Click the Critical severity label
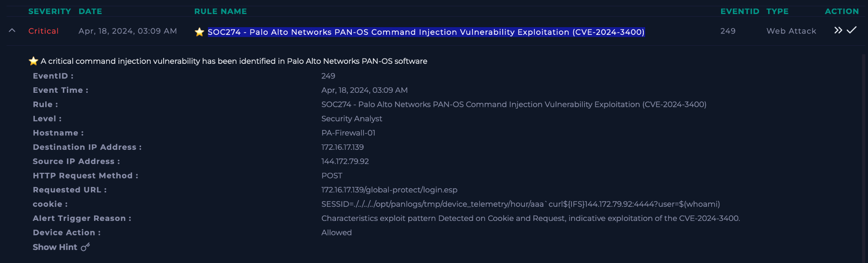 43,31
